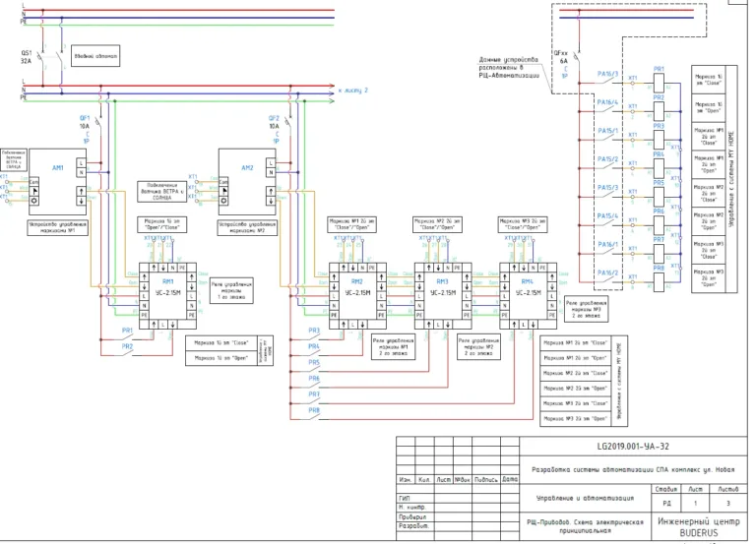
Task: Click the PR3 contact below RM2
Action: tap(314, 332)
